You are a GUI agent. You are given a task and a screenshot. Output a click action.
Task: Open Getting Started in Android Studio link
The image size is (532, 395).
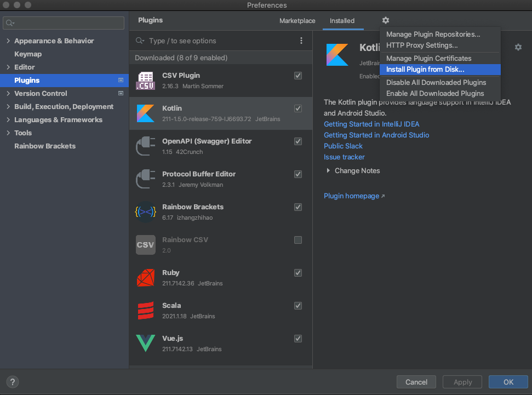(376, 135)
